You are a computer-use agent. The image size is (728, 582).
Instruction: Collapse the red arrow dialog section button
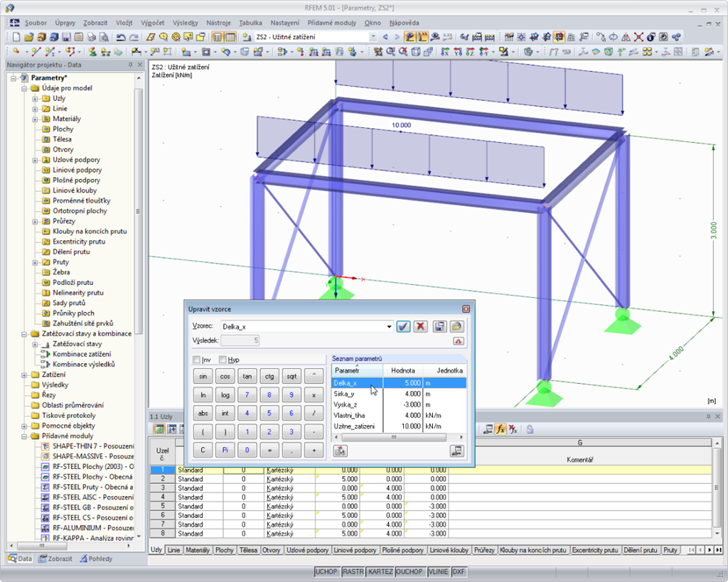coord(459,341)
